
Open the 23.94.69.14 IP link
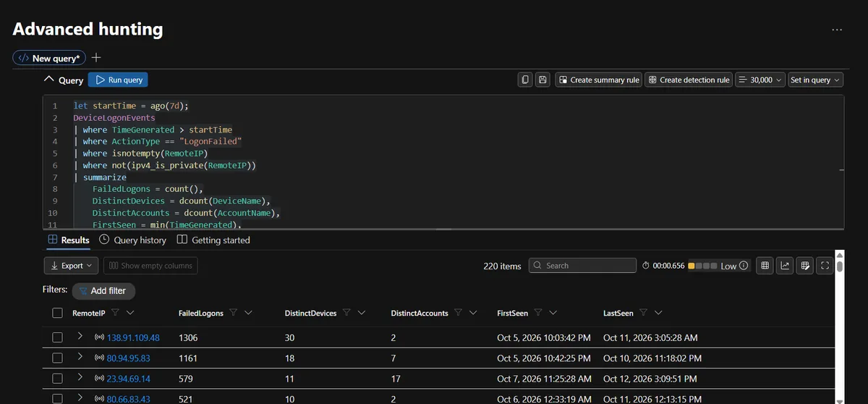tap(129, 378)
